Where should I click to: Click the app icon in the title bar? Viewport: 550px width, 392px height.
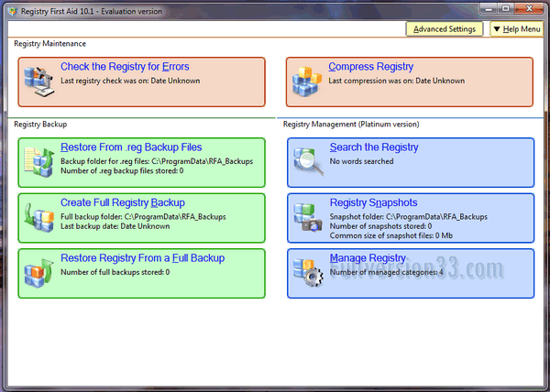click(x=13, y=11)
